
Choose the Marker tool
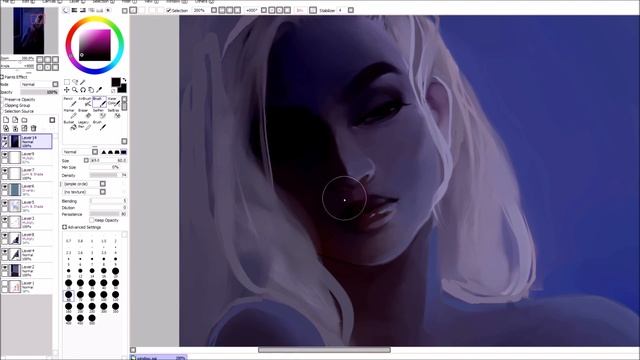pyautogui.click(x=70, y=113)
